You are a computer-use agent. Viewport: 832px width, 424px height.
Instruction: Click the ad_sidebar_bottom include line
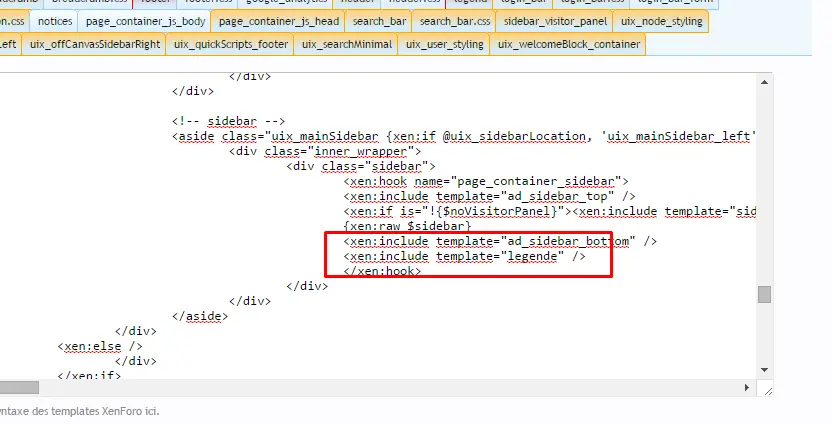point(500,241)
